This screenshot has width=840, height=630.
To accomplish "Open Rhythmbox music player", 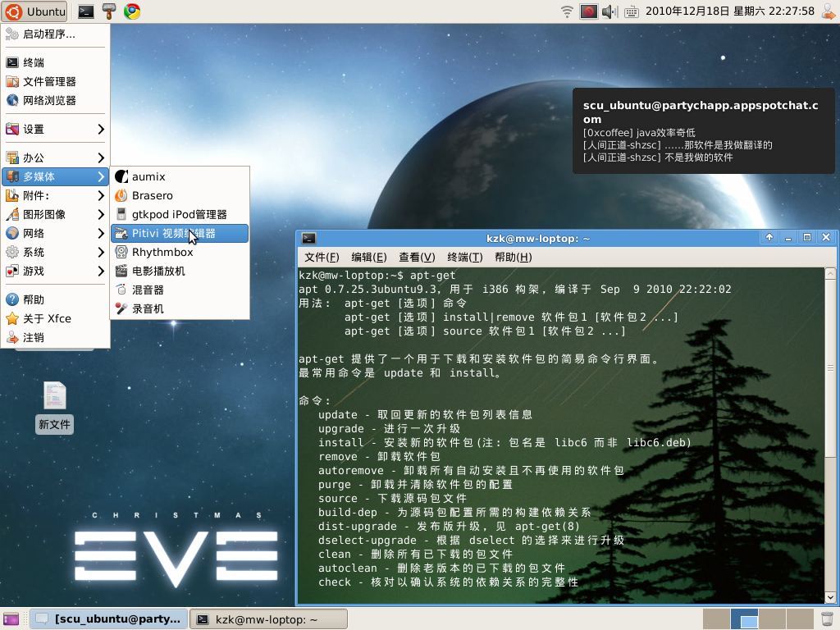I will coord(180,253).
